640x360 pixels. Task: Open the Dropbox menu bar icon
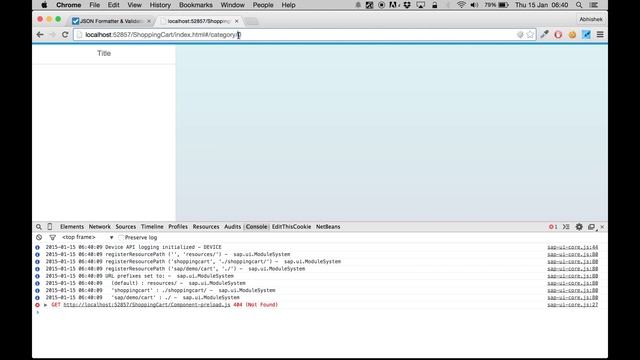point(407,5)
